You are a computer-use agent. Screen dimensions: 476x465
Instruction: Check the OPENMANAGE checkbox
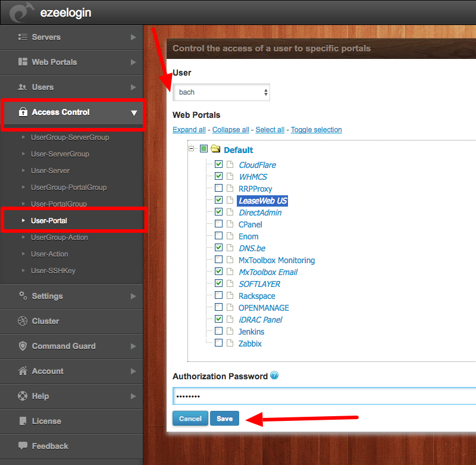[x=218, y=307]
